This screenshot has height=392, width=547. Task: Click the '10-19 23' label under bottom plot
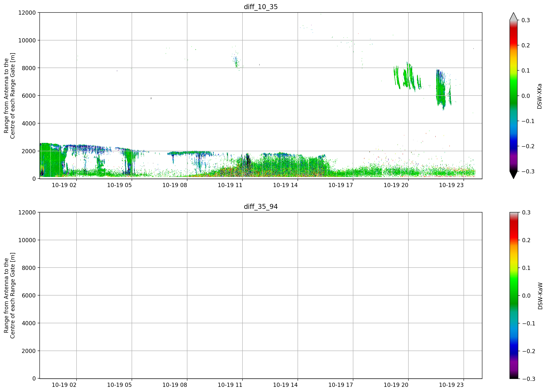click(451, 385)
